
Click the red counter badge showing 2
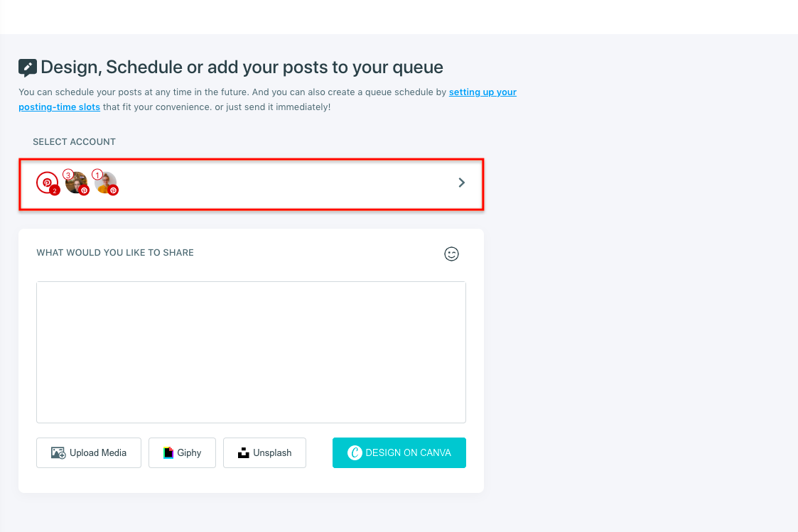pos(55,190)
